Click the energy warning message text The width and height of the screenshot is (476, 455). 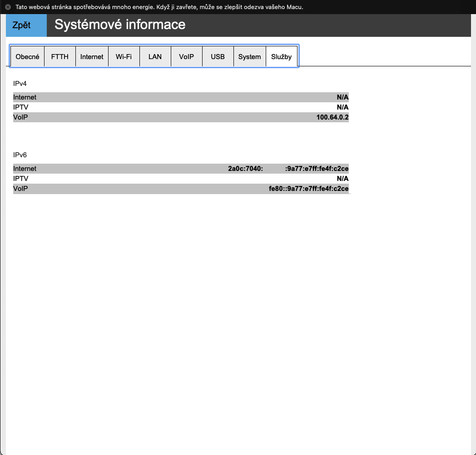click(159, 7)
